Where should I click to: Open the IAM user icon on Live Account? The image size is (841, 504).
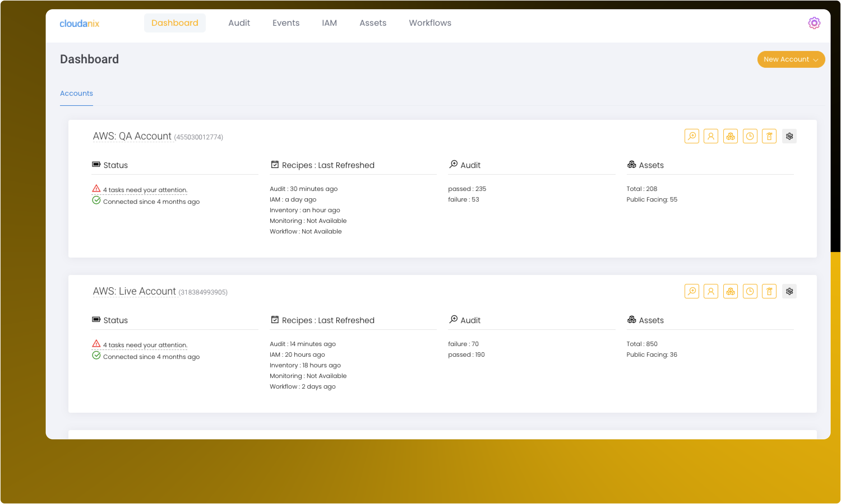coord(711,291)
